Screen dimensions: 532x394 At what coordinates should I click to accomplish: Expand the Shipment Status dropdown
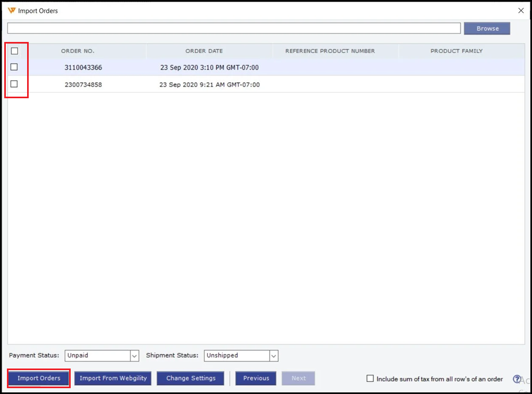click(x=274, y=356)
